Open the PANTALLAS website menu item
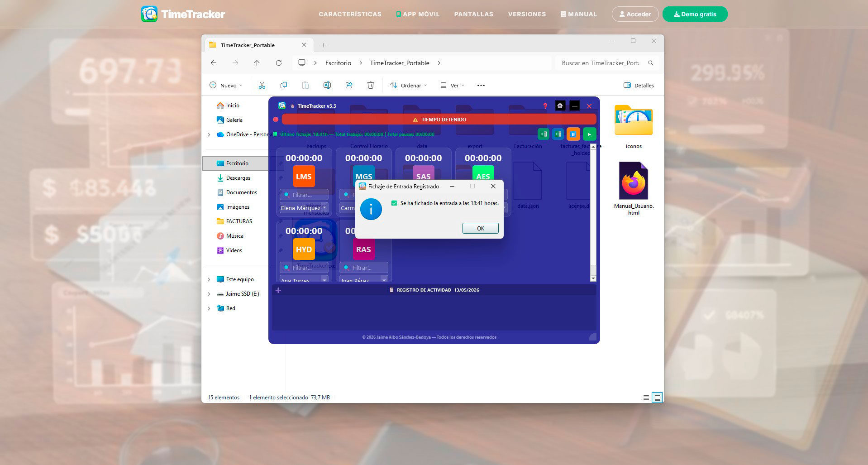The image size is (868, 465). (x=473, y=14)
